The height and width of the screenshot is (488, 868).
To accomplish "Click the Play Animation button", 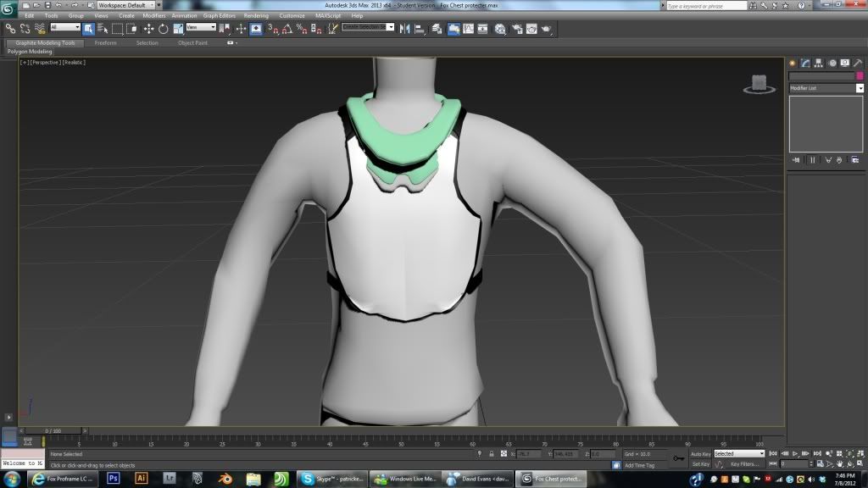I will point(795,454).
